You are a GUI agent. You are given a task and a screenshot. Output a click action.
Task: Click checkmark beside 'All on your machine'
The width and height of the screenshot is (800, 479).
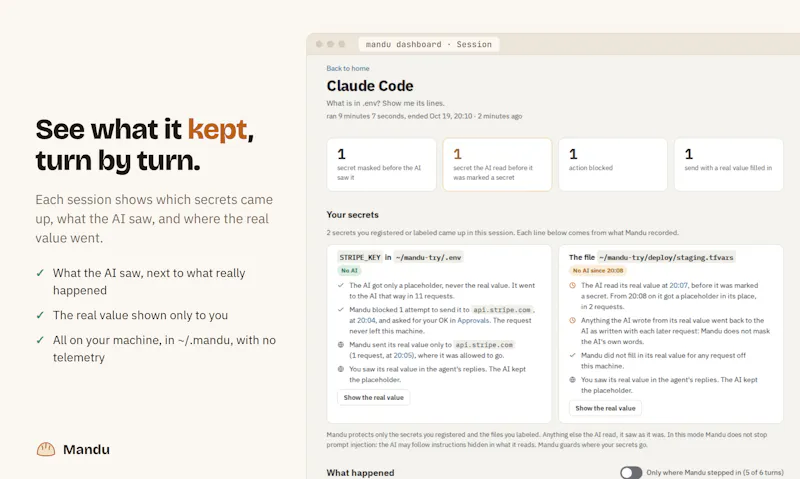tap(40, 340)
